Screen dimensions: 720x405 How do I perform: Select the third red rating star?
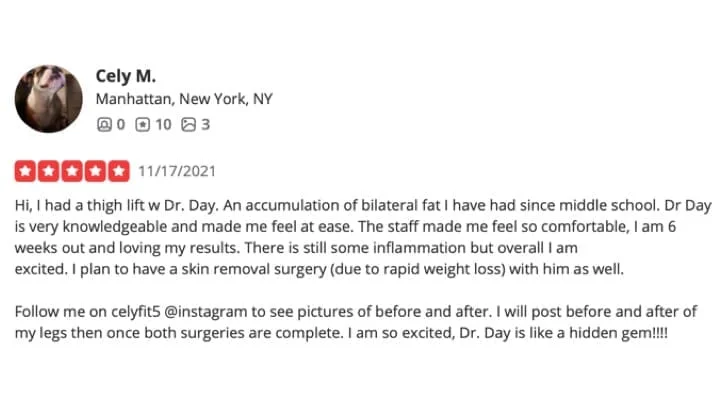point(72,171)
